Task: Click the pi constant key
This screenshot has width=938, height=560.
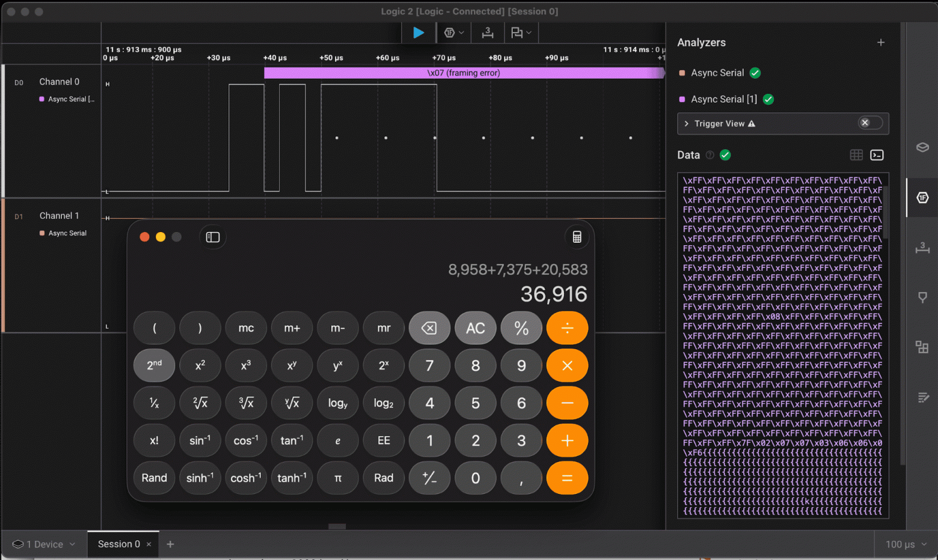Action: pos(338,478)
